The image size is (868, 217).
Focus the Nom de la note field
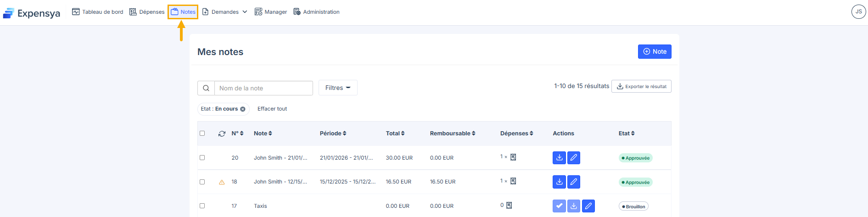pyautogui.click(x=263, y=88)
